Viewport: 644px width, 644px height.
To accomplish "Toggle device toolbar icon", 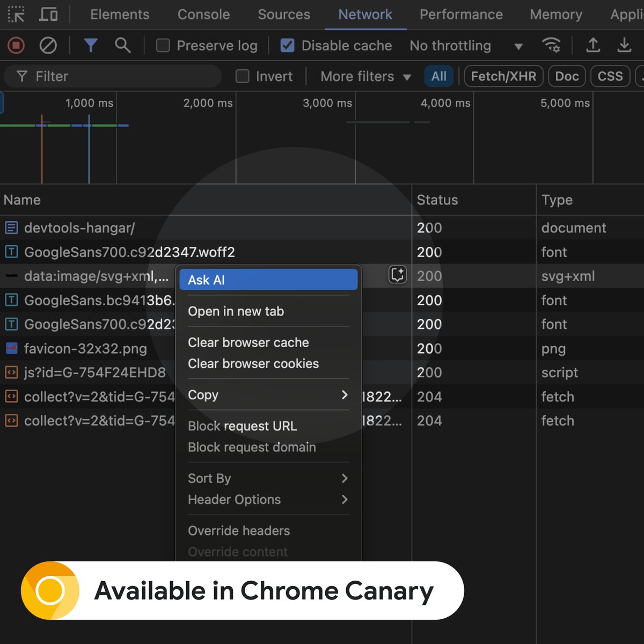I will [48, 14].
